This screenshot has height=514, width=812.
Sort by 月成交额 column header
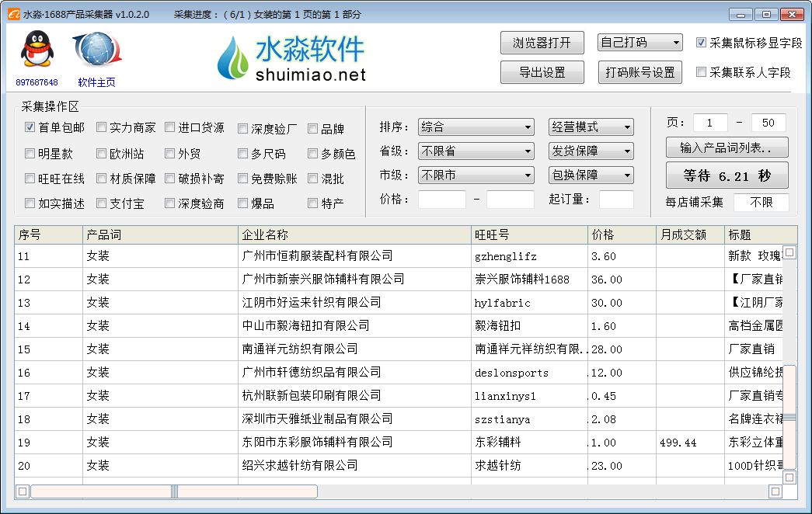(690, 235)
